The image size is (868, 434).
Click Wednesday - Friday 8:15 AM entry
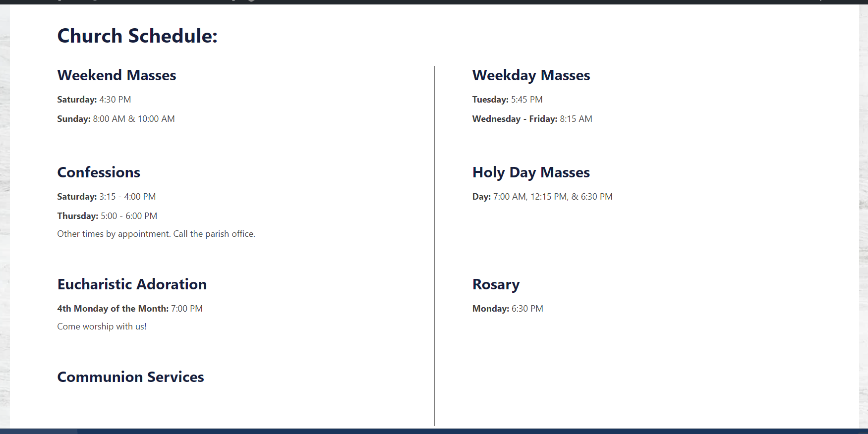532,119
